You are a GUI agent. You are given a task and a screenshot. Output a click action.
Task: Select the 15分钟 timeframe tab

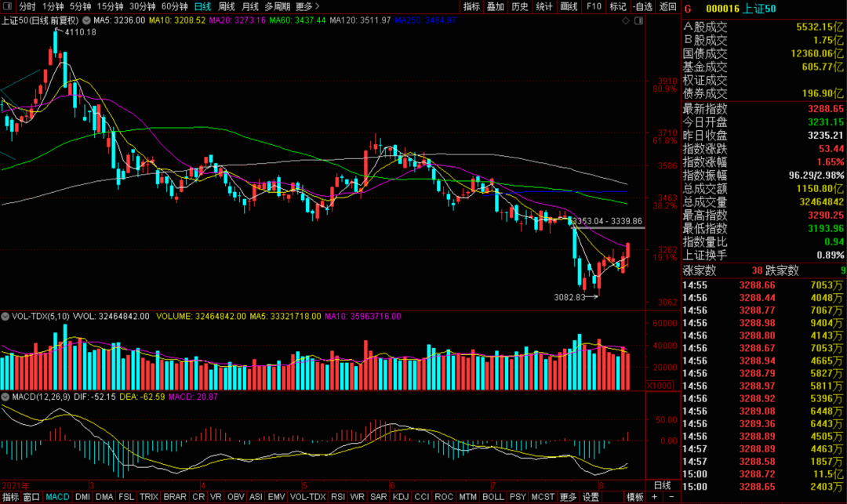pyautogui.click(x=110, y=6)
